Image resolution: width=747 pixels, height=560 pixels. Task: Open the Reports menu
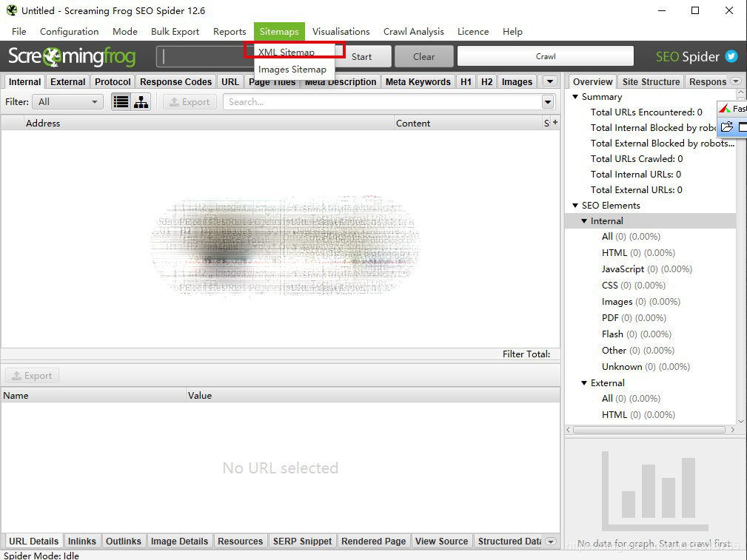[230, 31]
